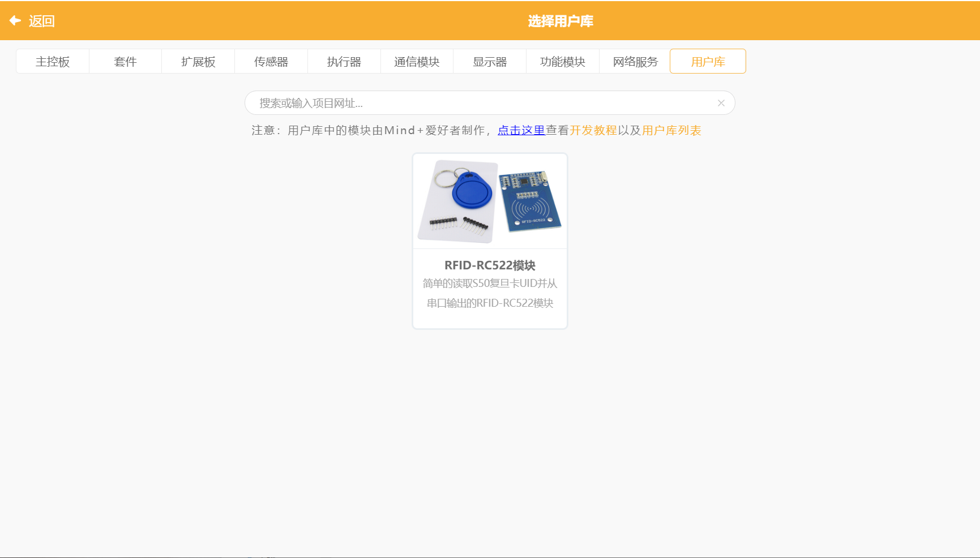
Task: Click the clear icon in the search field
Action: pyautogui.click(x=721, y=103)
